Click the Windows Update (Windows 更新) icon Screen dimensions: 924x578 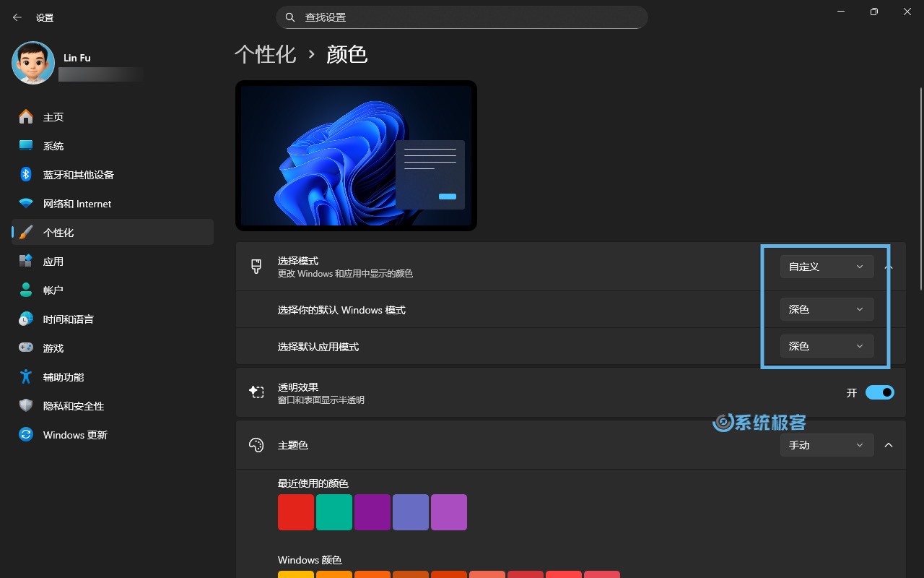tap(26, 435)
